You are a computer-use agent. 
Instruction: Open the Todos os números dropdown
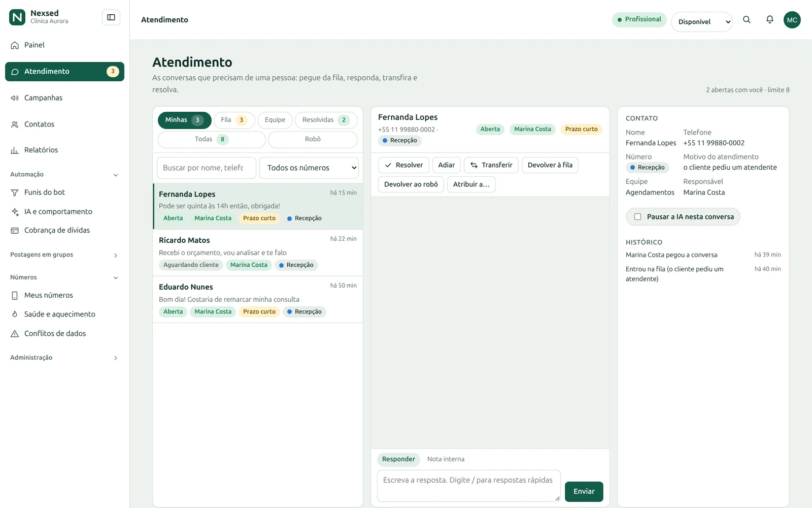click(x=309, y=168)
